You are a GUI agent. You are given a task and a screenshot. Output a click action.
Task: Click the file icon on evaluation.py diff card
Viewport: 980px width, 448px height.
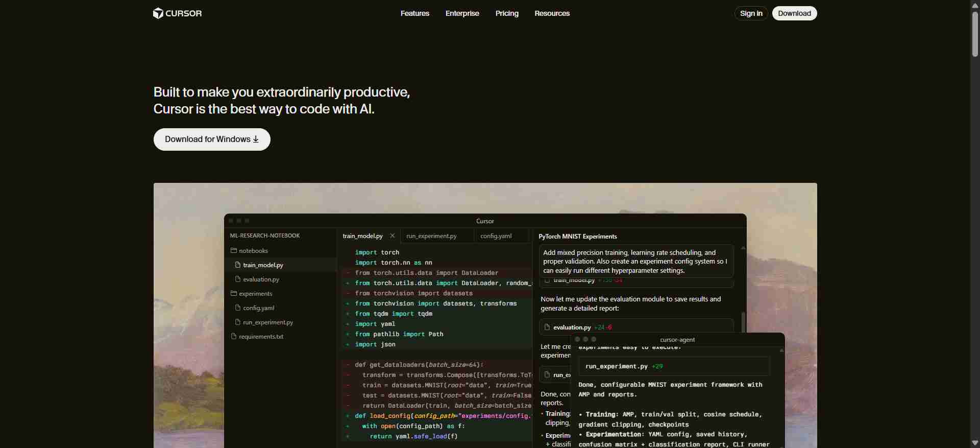click(547, 327)
